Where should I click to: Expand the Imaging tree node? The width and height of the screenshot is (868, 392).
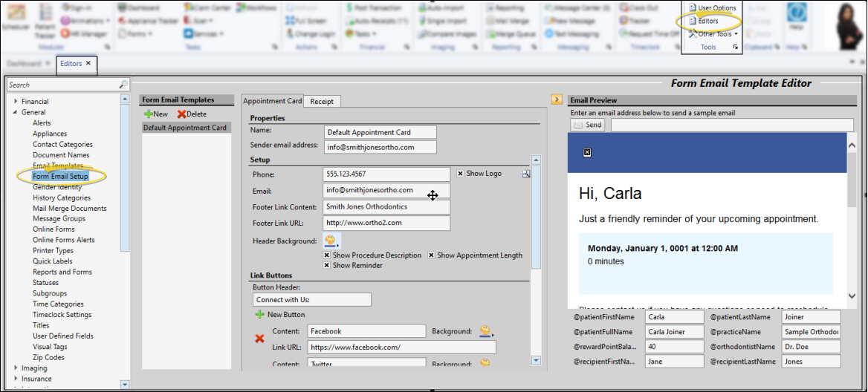coord(15,368)
